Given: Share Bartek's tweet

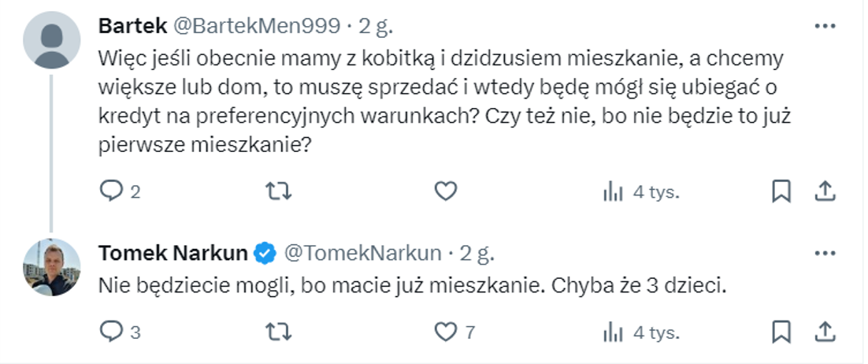Looking at the screenshot, I should pos(824,191).
